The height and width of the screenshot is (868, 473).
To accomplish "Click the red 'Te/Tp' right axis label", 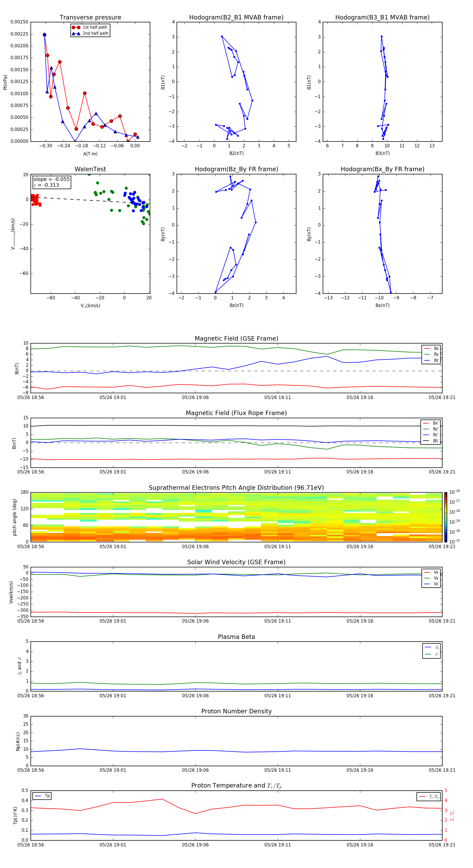I will (453, 815).
